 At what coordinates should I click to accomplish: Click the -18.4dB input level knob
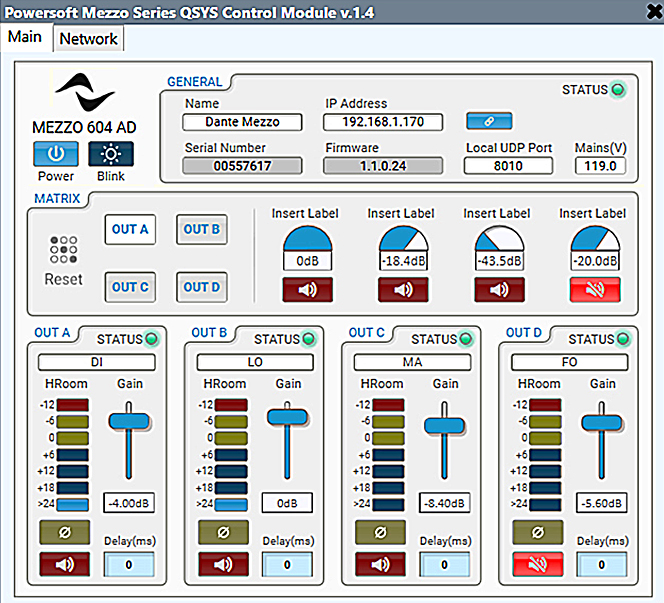tap(404, 239)
